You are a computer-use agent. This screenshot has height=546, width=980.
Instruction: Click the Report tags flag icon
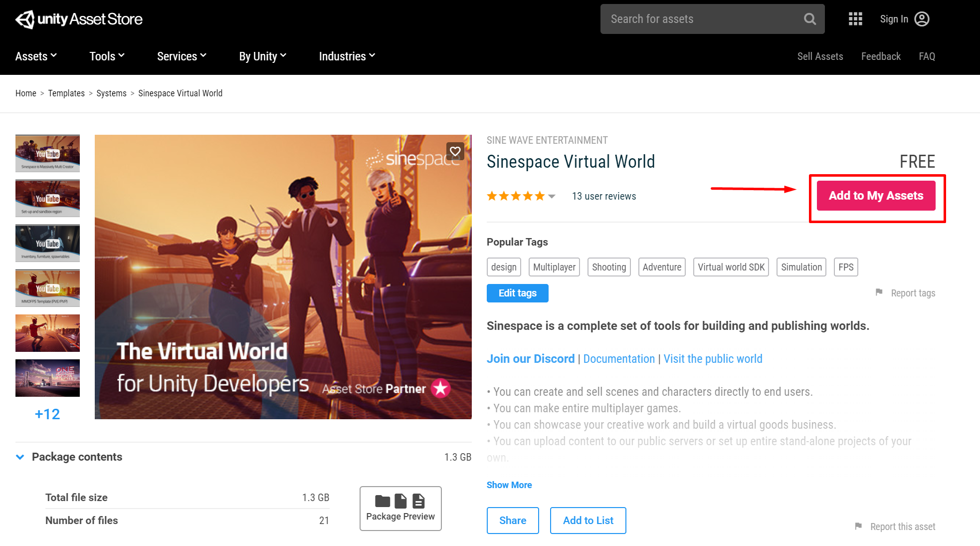click(x=879, y=292)
